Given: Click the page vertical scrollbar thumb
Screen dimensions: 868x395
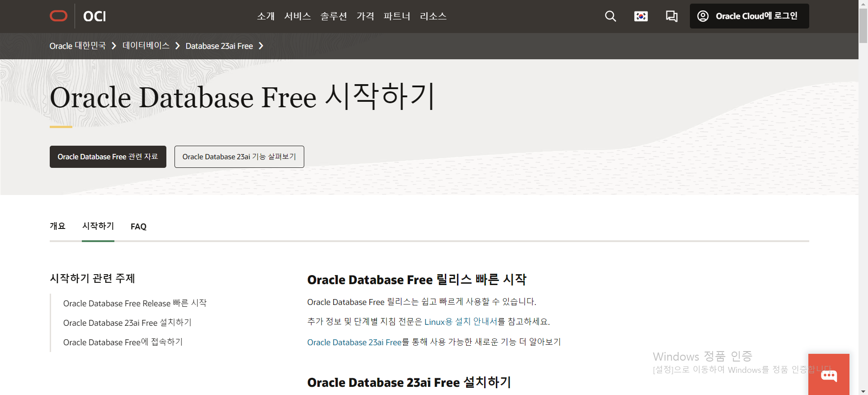Looking at the screenshot, I should 863,25.
